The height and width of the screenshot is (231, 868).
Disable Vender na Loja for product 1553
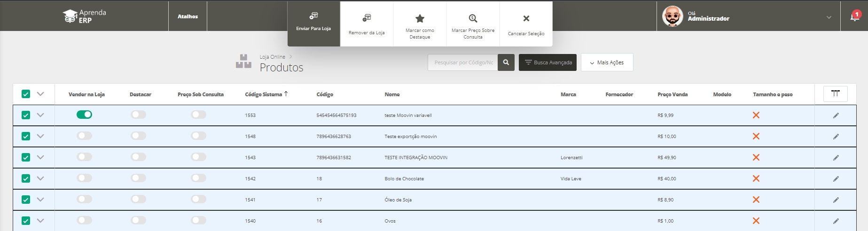[x=85, y=115]
